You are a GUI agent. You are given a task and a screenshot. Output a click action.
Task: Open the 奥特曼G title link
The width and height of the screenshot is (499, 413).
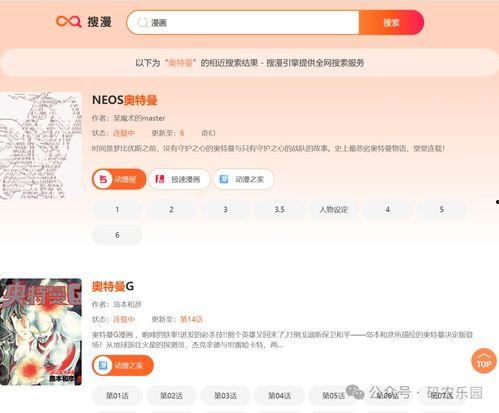(x=113, y=286)
